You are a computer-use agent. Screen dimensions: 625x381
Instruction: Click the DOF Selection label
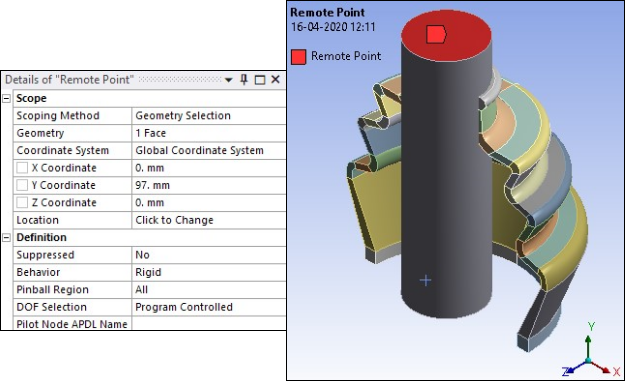[51, 307]
